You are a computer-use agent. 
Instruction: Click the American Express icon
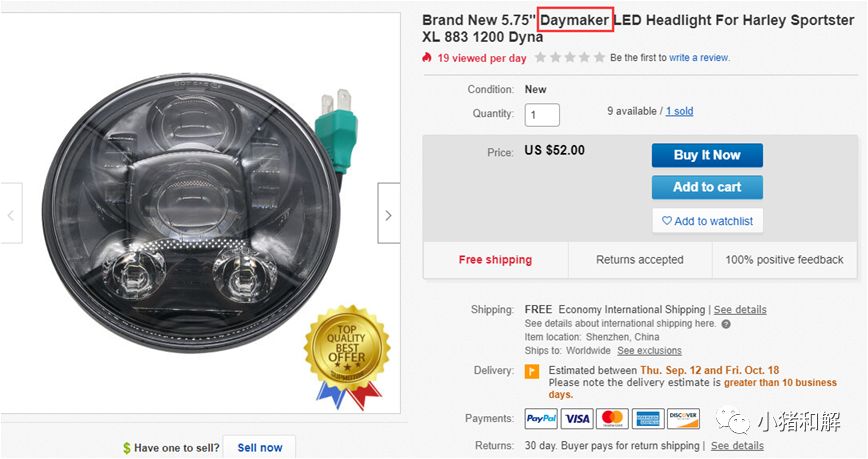click(647, 418)
